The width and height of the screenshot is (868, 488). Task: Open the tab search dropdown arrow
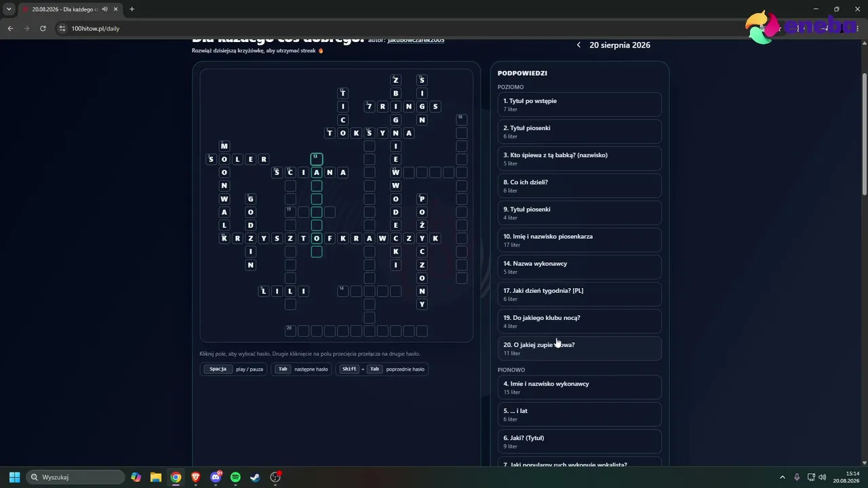[x=9, y=9]
